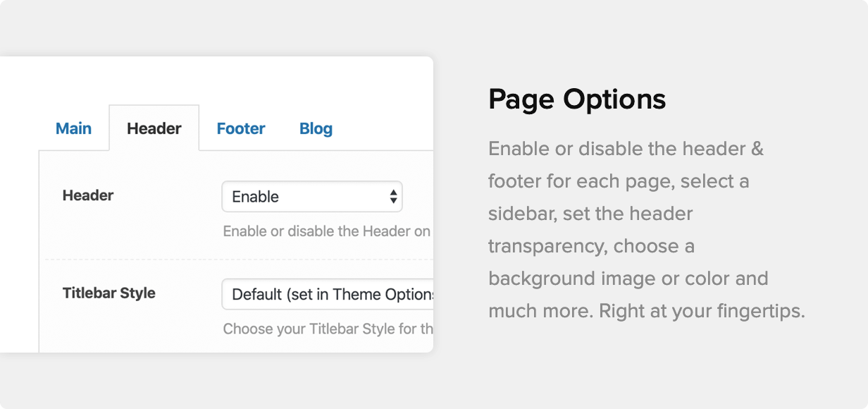
Task: Click the "Titlebar Style" field label
Action: coord(108,293)
